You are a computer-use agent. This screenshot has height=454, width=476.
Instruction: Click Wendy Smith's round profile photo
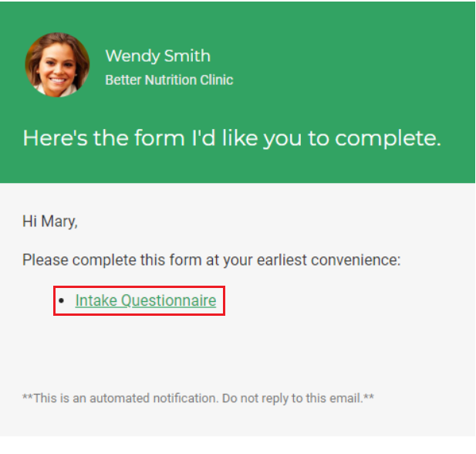57,65
